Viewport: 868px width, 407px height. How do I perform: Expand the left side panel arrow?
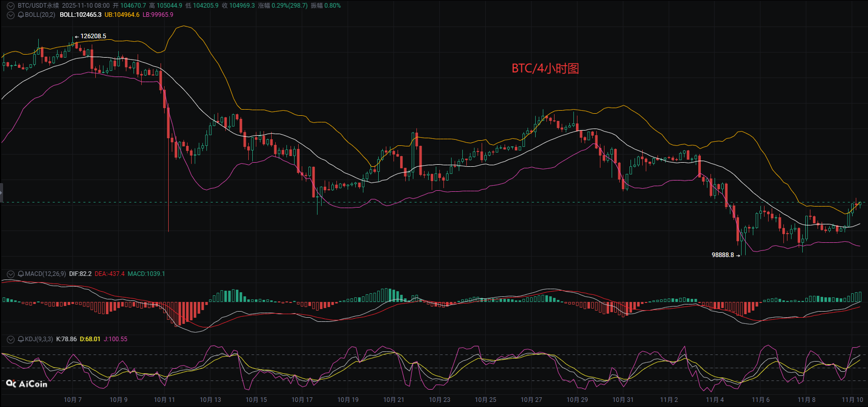[x=2, y=193]
